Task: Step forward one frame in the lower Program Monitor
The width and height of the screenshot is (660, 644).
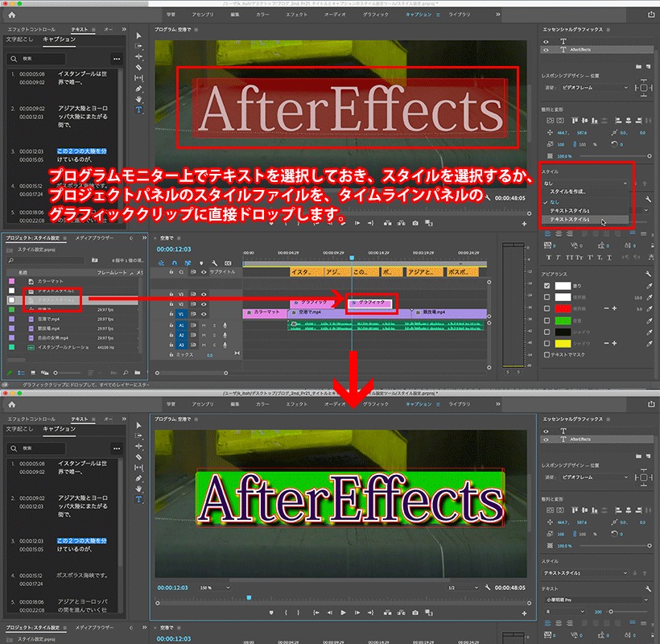Action: [357, 613]
